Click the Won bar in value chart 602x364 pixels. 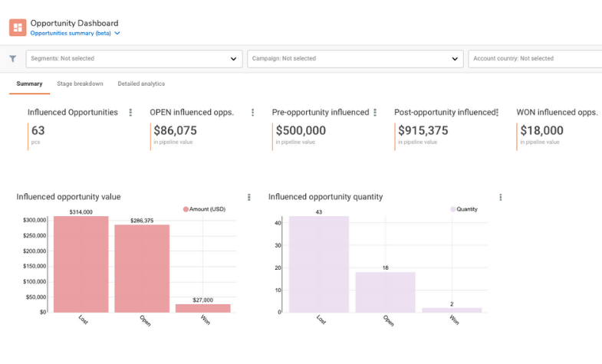coord(202,308)
